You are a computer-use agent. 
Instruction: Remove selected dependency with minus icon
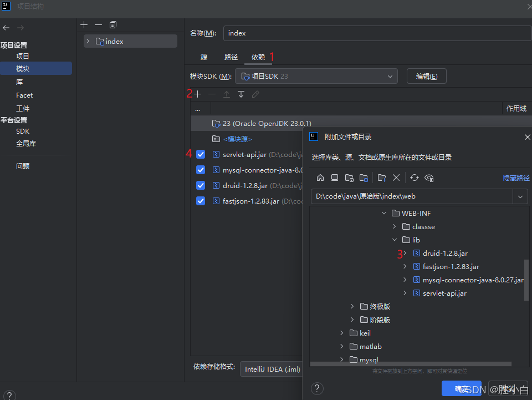pos(212,94)
